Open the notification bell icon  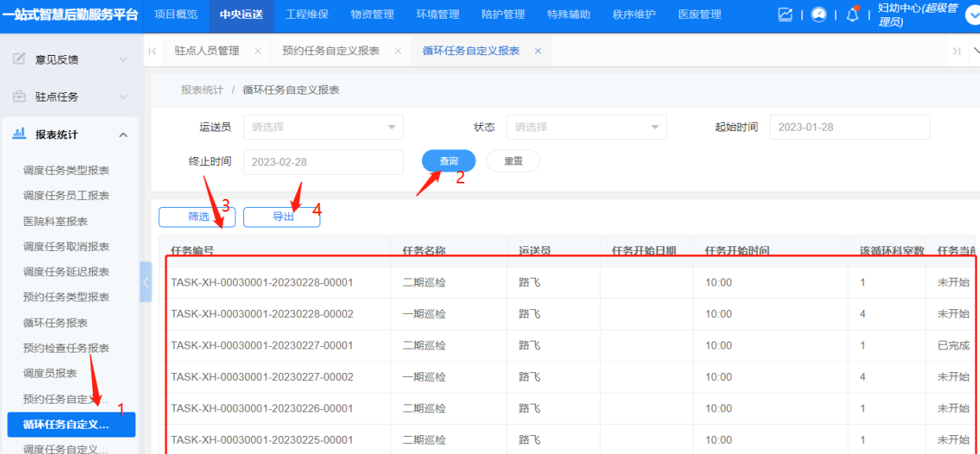click(x=852, y=14)
